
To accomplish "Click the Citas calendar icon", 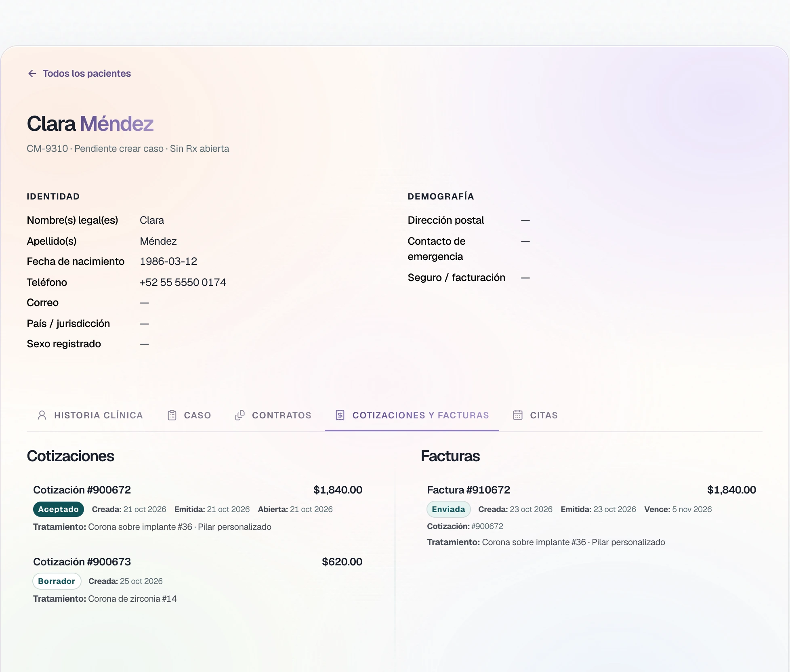I will pyautogui.click(x=518, y=415).
